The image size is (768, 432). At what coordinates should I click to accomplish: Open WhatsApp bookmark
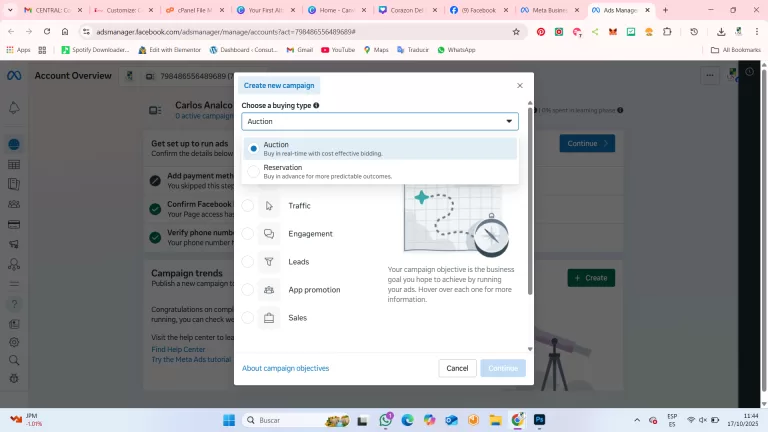456,50
